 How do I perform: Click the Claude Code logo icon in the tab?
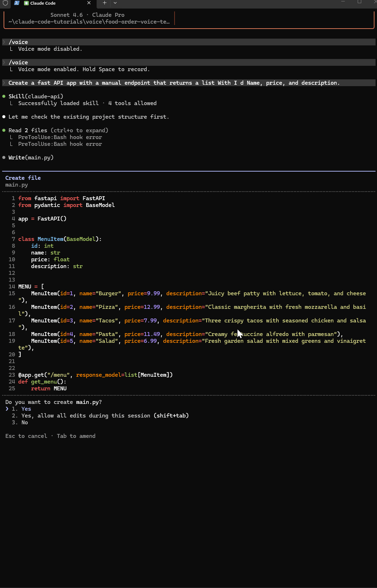click(x=26, y=3)
